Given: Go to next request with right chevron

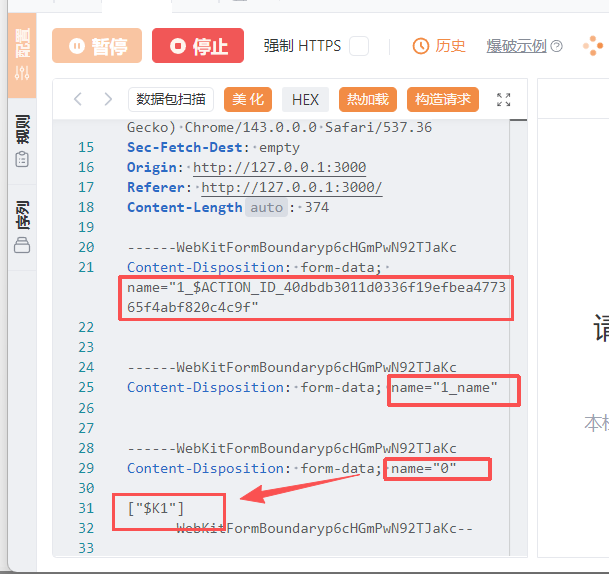Looking at the screenshot, I should click(107, 99).
